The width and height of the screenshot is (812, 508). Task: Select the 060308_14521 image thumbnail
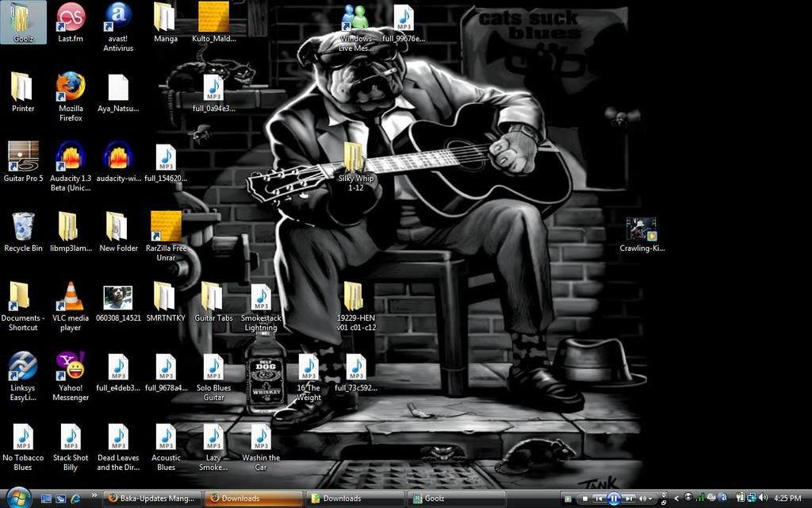click(x=118, y=303)
